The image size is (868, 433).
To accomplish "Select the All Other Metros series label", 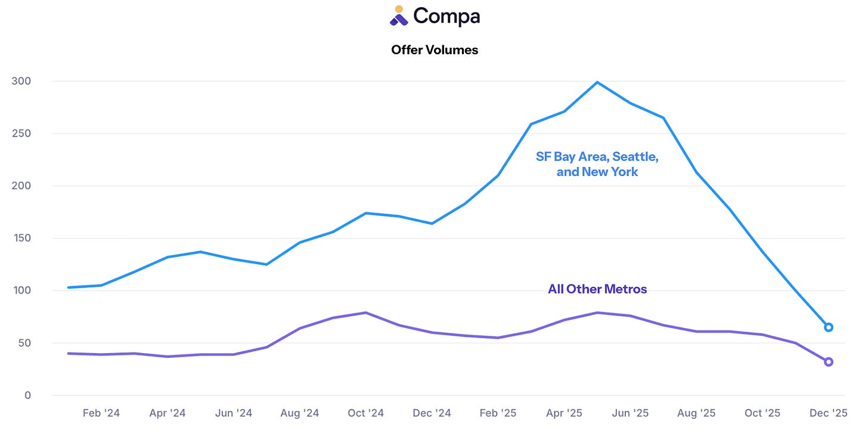I will coord(597,289).
